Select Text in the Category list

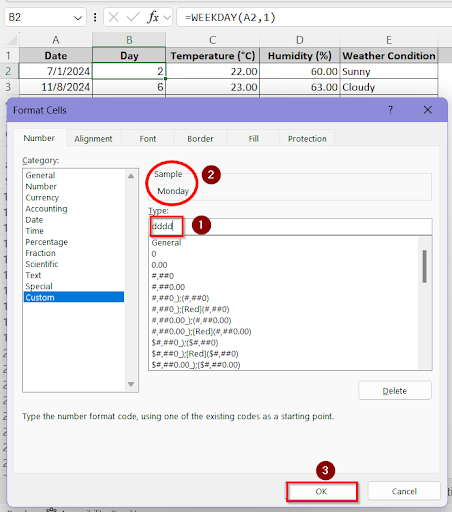(x=33, y=275)
